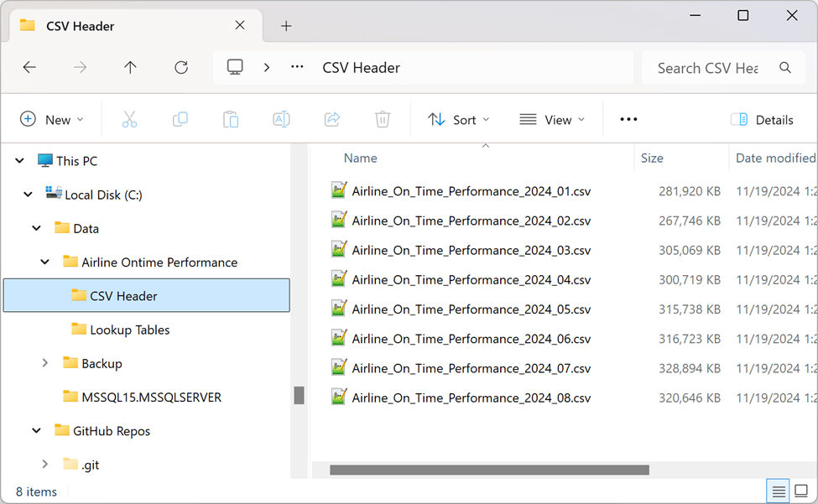This screenshot has height=504, width=818.
Task: Select Airline_On_Time_Performance_2024_01.csv
Action: point(471,191)
